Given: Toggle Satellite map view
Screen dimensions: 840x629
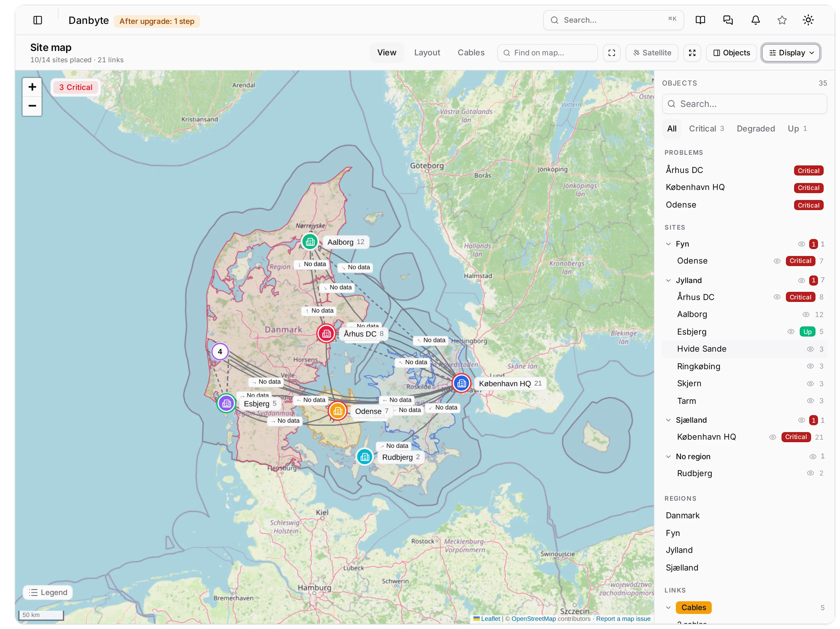Looking at the screenshot, I should point(652,53).
